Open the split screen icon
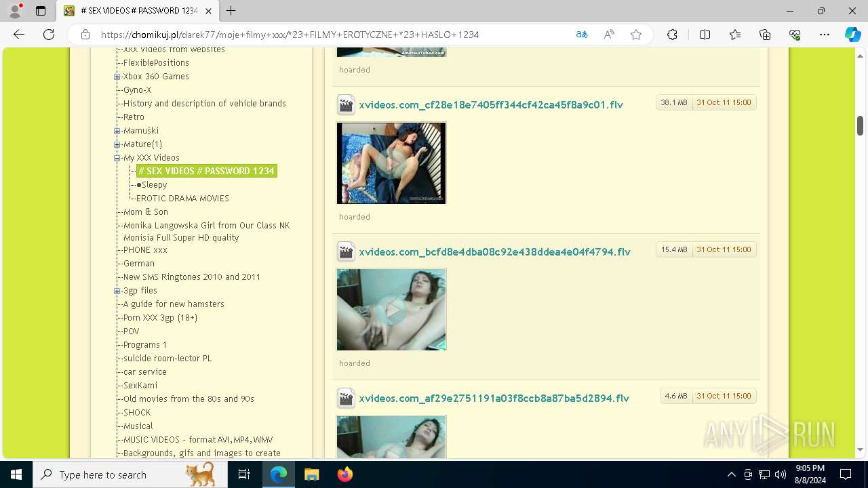868x488 pixels. click(x=705, y=35)
